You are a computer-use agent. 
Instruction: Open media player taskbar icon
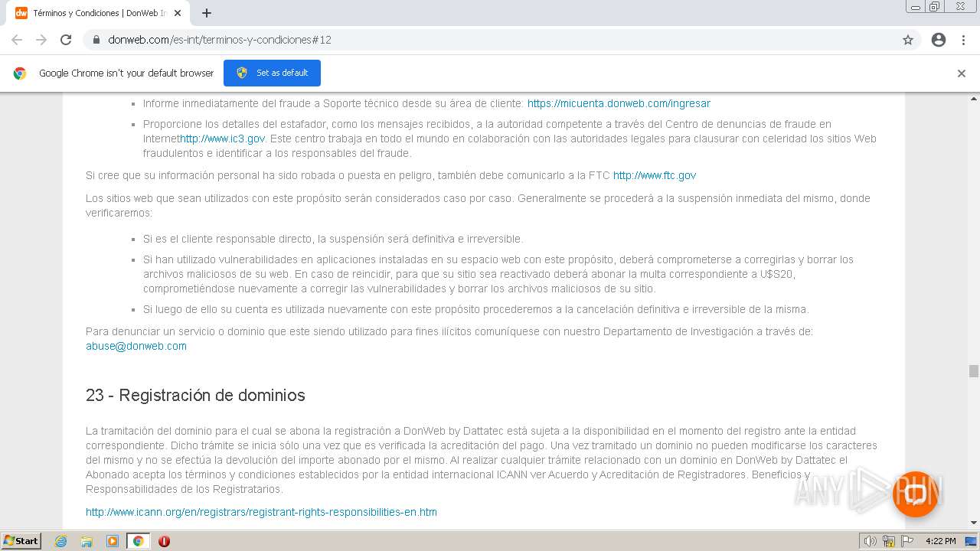click(113, 541)
